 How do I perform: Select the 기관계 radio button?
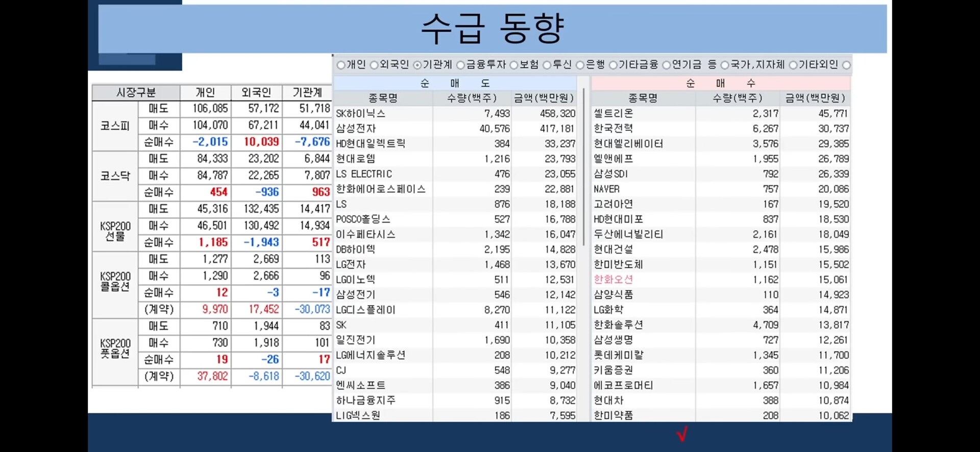418,65
